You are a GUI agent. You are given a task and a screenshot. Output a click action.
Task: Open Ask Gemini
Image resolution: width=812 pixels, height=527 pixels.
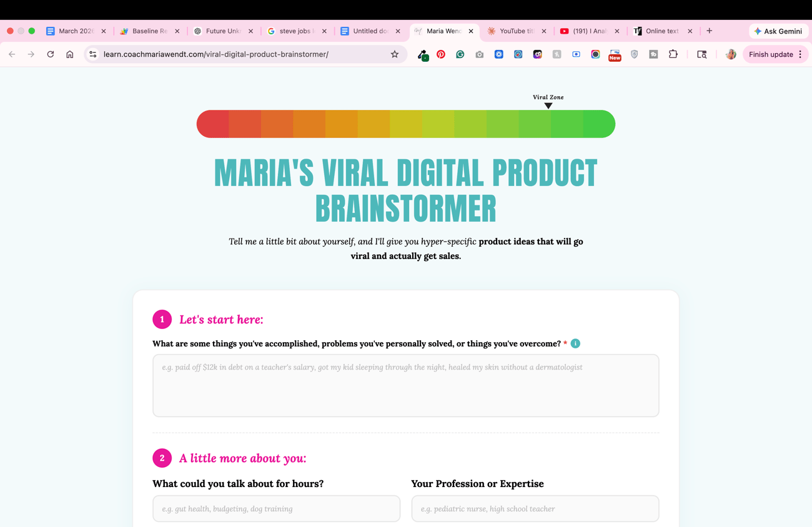[x=778, y=31]
